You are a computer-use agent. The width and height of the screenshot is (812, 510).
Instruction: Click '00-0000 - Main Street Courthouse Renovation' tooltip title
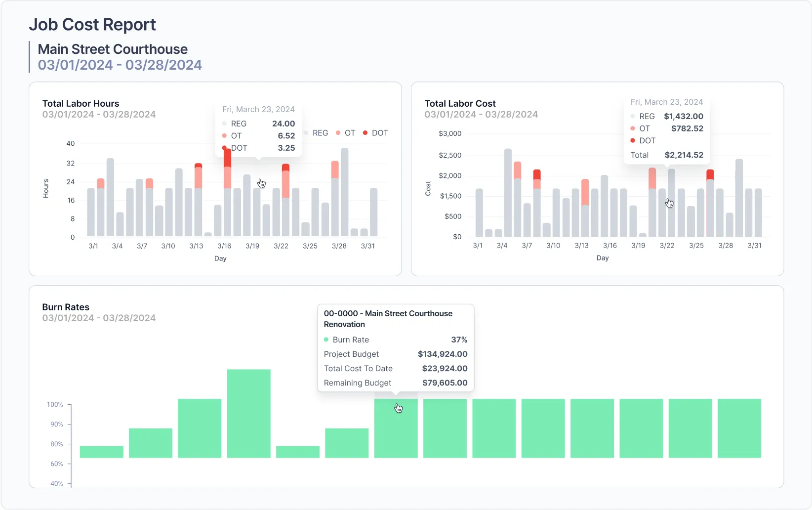pos(388,319)
